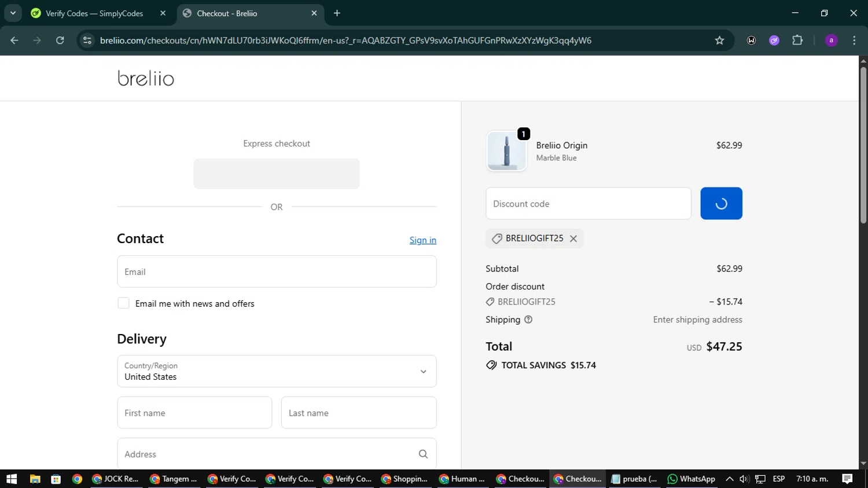Switch to Shoppin... taskbar window
The width and height of the screenshot is (868, 488).
click(405, 479)
